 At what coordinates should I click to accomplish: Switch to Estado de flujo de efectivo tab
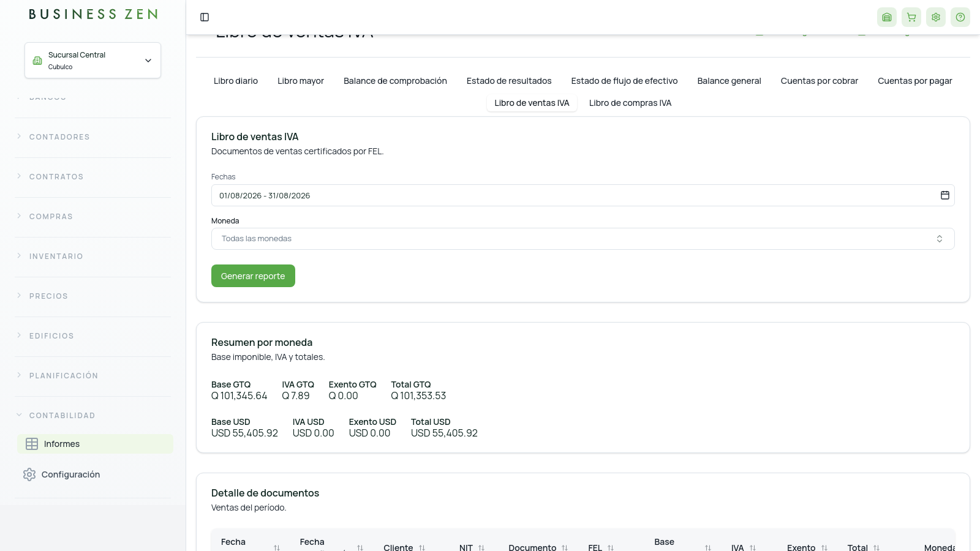(x=624, y=81)
